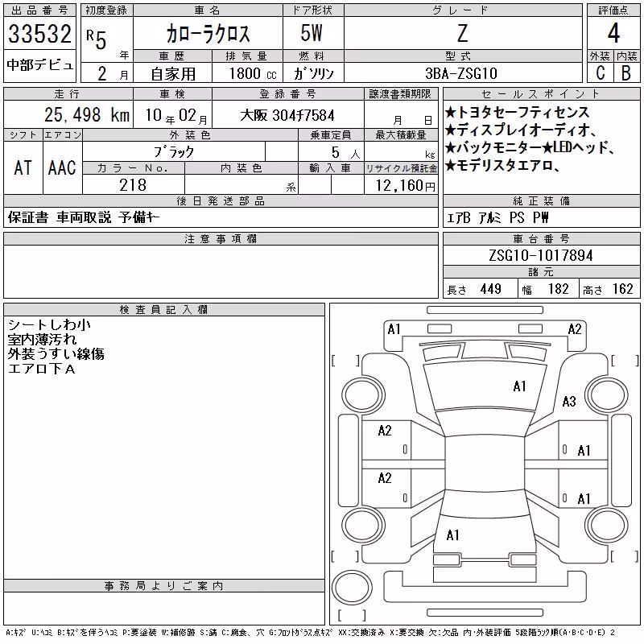
Task: Click the recycle deposit 12,160円
Action: pos(405,186)
